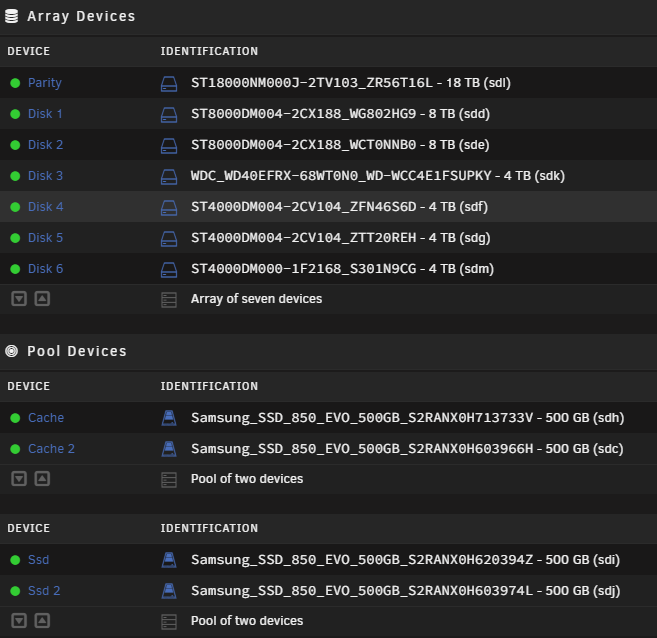Click the SSD icon for Cache 2

pyautogui.click(x=169, y=449)
